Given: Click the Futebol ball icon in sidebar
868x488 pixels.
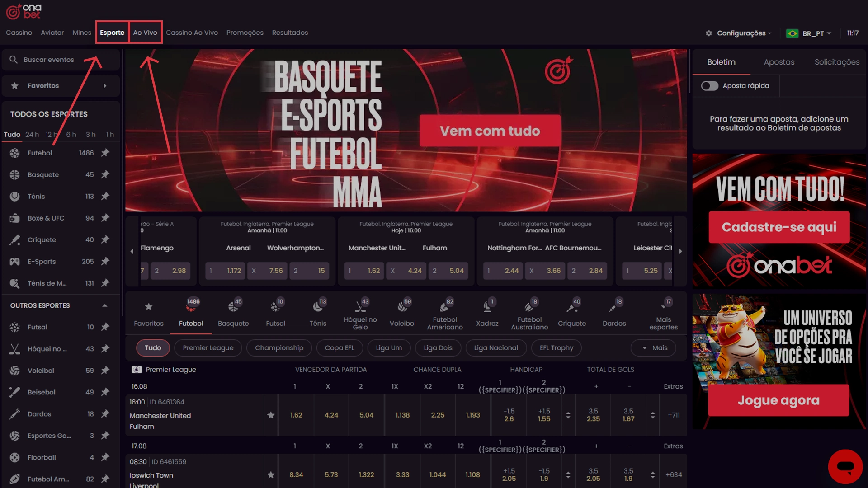Looking at the screenshot, I should tap(15, 153).
